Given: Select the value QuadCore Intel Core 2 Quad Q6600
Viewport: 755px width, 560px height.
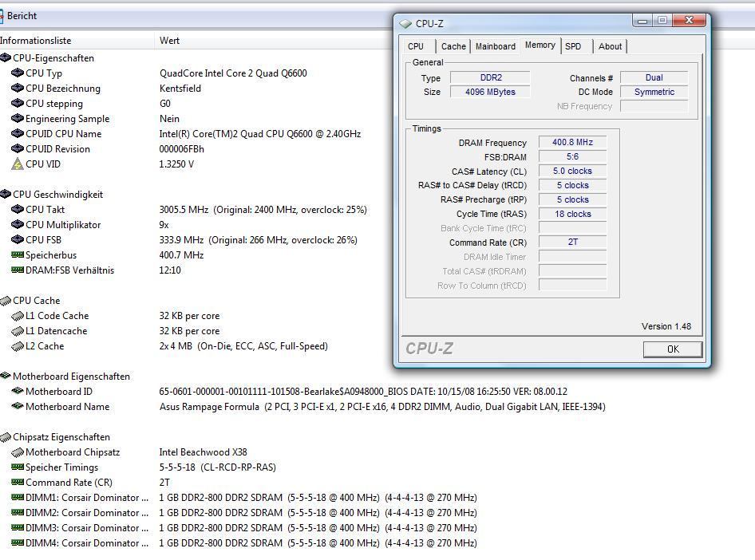Looking at the screenshot, I should [x=233, y=73].
